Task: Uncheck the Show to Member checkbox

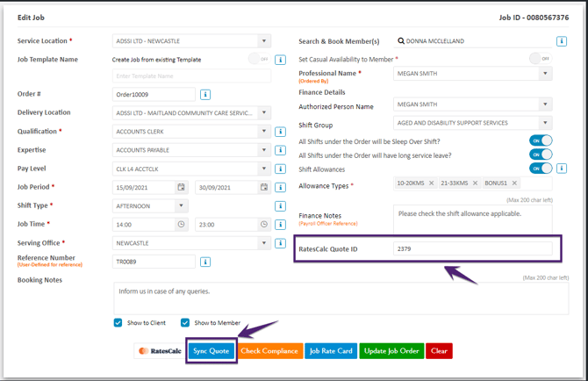Action: click(185, 323)
